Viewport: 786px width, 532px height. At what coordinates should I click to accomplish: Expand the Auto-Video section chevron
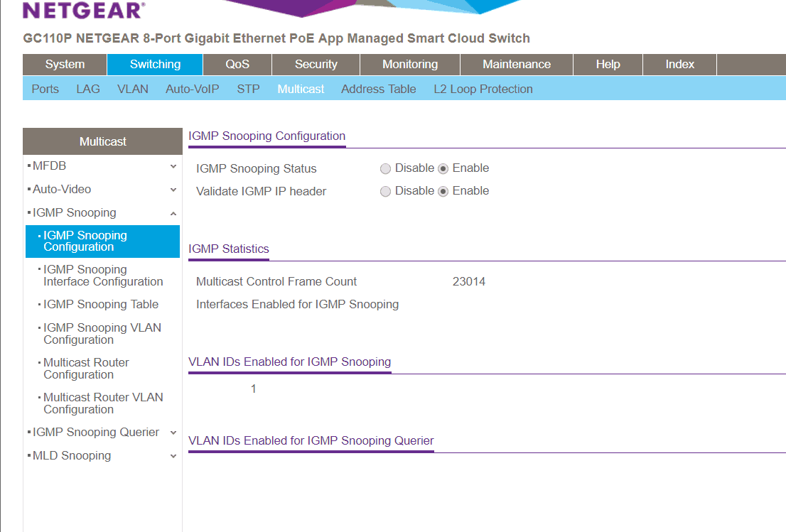point(173,190)
